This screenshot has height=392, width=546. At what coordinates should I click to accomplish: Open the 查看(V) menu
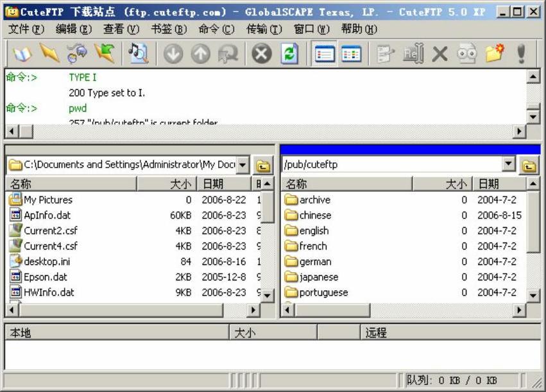click(x=121, y=30)
